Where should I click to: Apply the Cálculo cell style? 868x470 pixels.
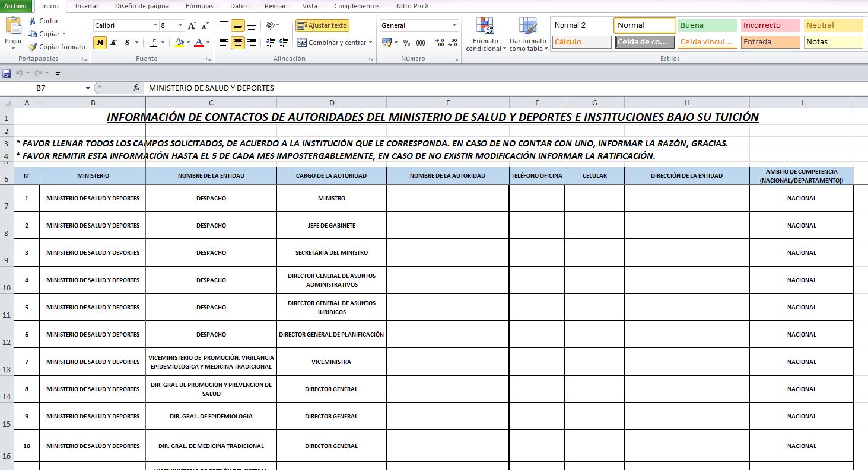click(x=581, y=42)
